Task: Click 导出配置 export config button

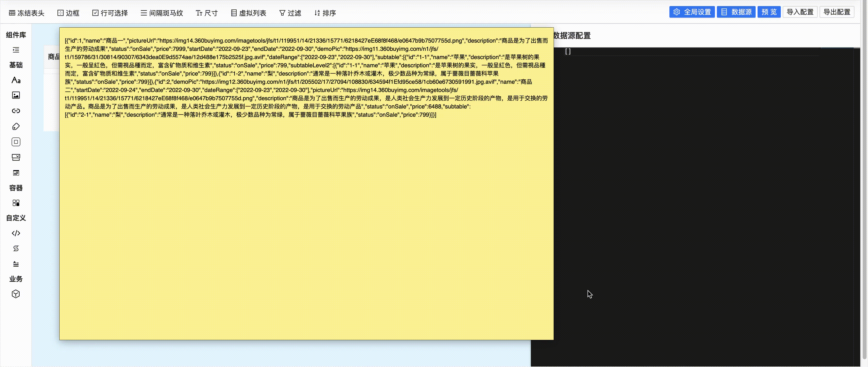Action: point(837,12)
